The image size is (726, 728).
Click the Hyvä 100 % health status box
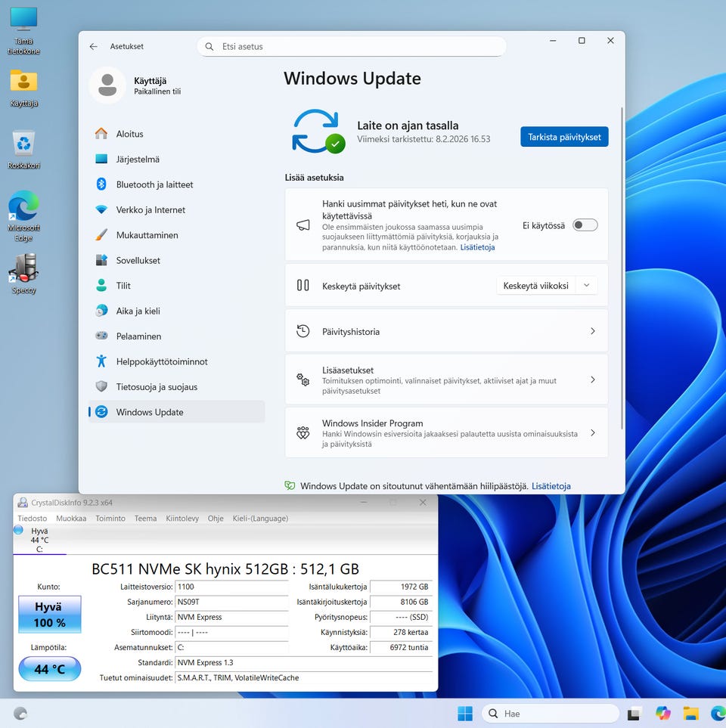(50, 615)
